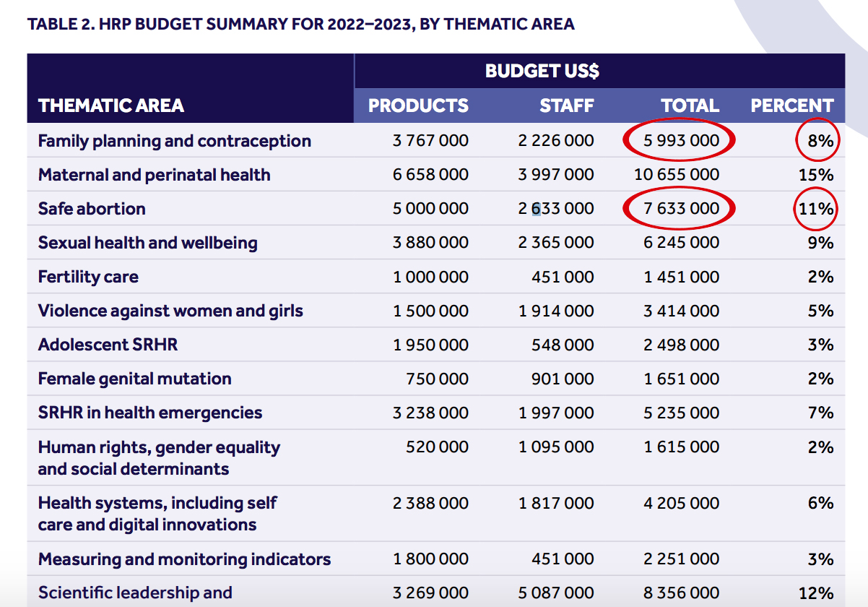
Task: Click staff value 1 817 000
Action: (556, 503)
